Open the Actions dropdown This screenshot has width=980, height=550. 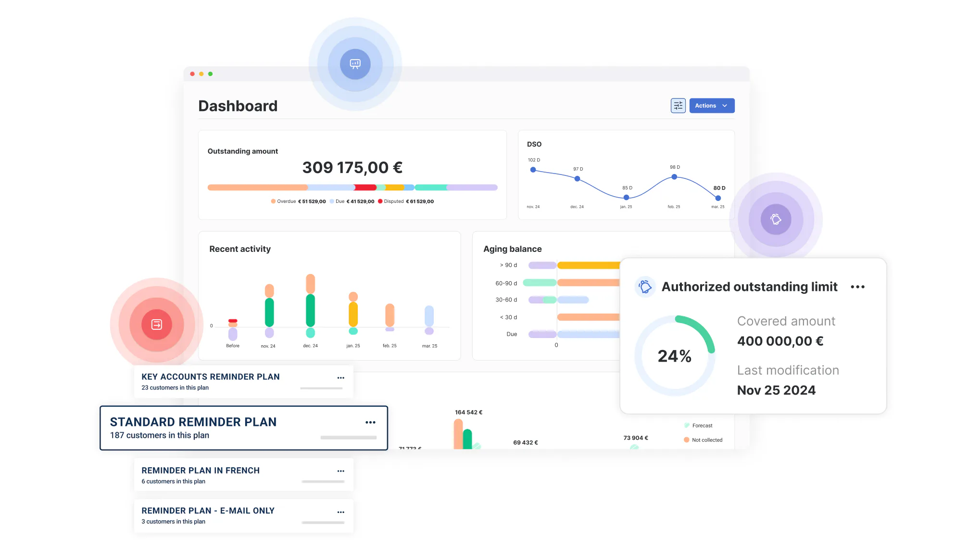pos(712,105)
